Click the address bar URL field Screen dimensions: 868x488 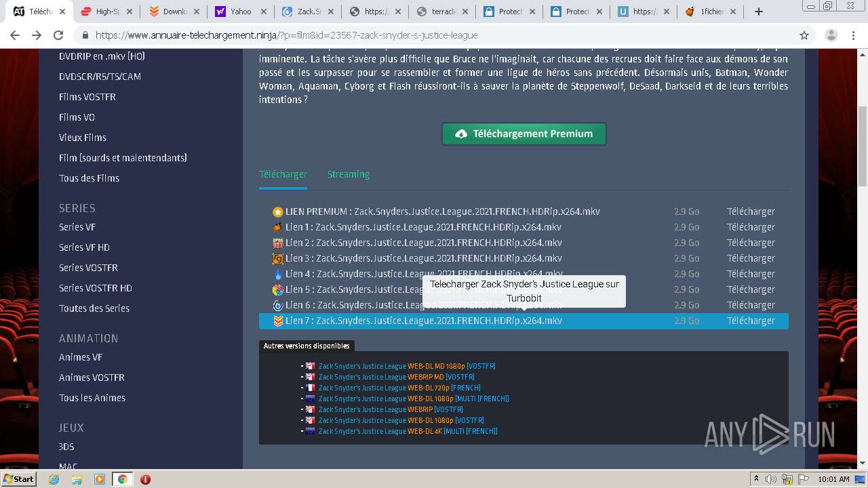434,35
